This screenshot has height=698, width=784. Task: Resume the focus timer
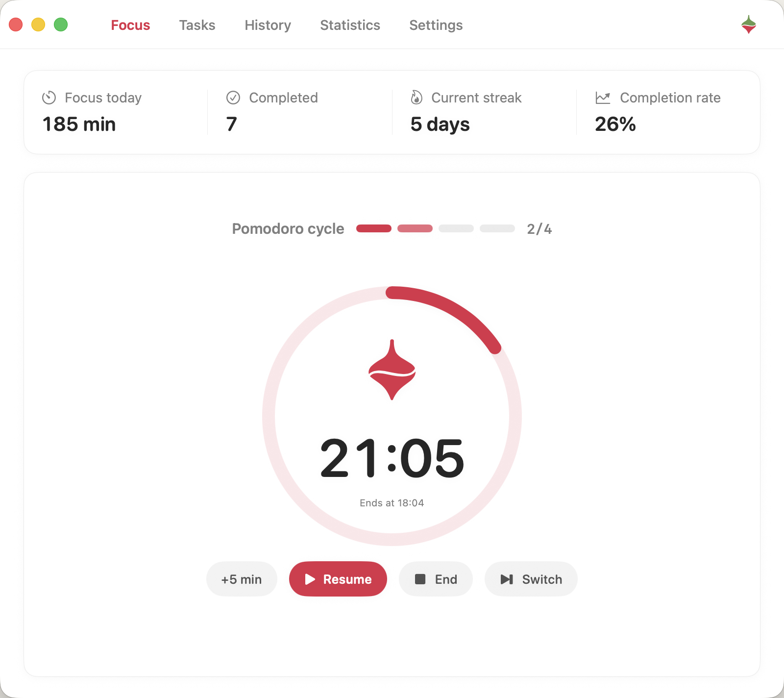click(x=338, y=579)
